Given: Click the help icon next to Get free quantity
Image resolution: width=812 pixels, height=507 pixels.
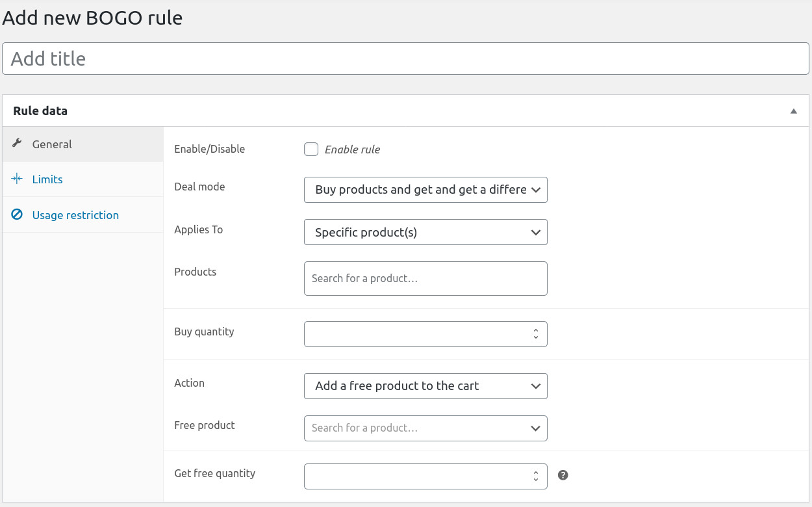Looking at the screenshot, I should point(563,475).
